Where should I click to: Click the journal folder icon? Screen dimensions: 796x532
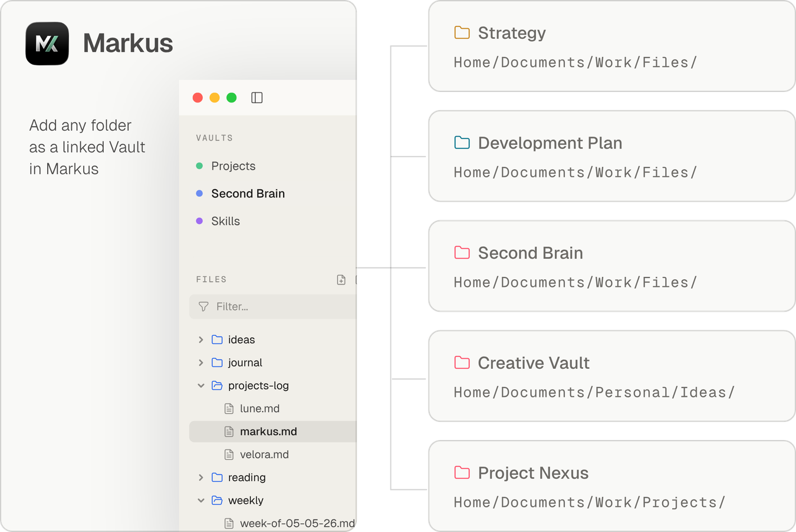(217, 362)
